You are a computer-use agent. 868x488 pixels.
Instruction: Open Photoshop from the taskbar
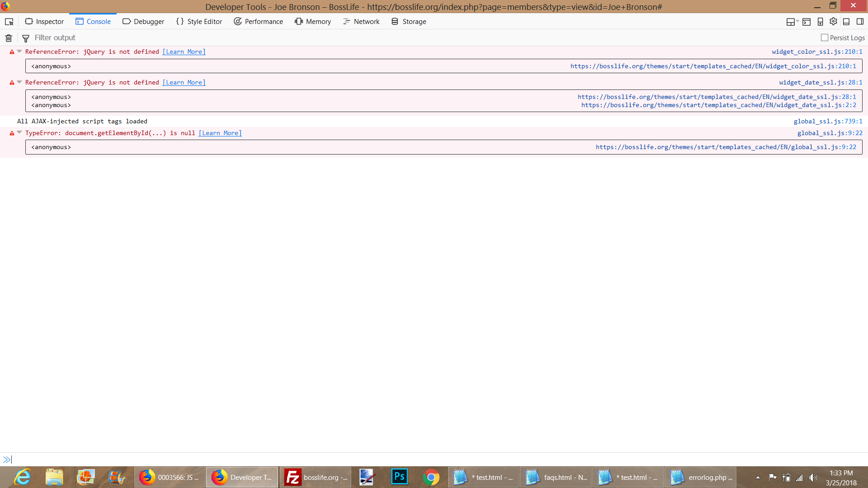click(x=399, y=477)
